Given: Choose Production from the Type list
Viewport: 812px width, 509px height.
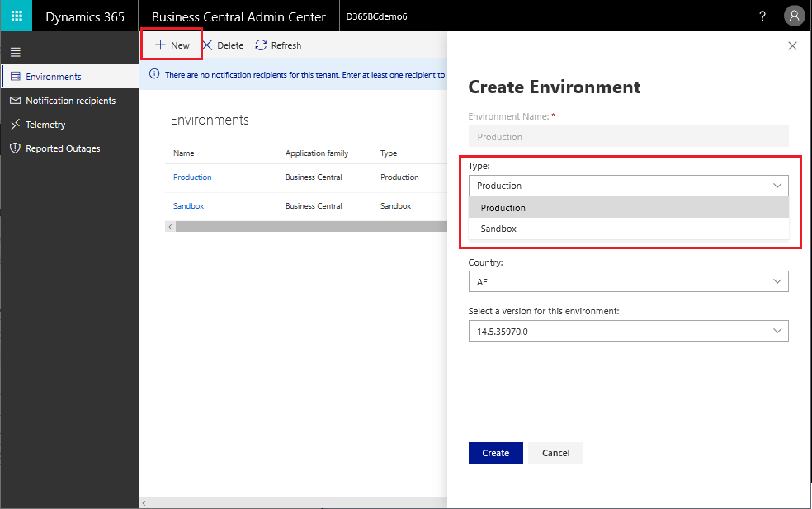Looking at the screenshot, I should [628, 208].
